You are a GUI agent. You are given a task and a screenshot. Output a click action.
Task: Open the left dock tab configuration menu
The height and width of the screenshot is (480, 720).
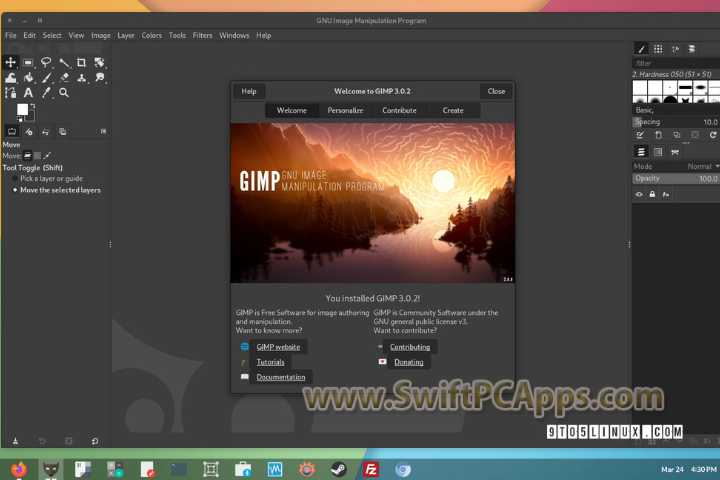(103, 131)
